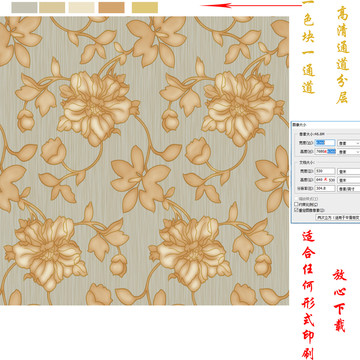Choose the orange-brown color swatch
Viewport: 360px width, 360px height.
(x=111, y=7)
